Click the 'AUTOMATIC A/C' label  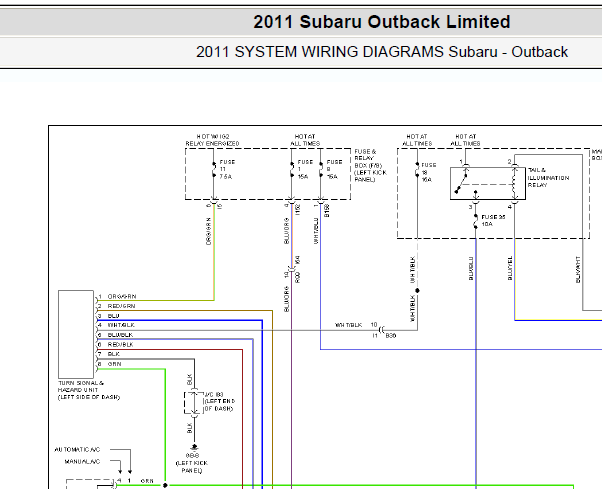tap(77, 449)
